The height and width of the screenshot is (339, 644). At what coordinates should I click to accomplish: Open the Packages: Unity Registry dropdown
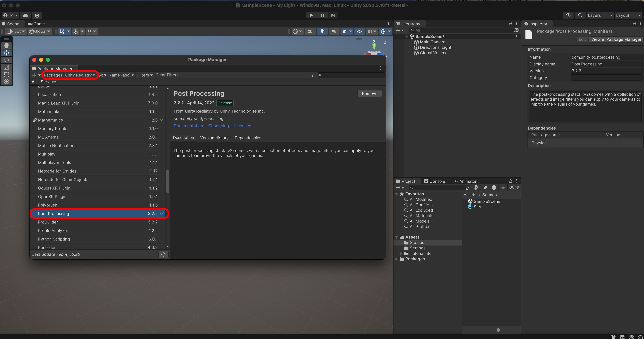[x=69, y=75]
